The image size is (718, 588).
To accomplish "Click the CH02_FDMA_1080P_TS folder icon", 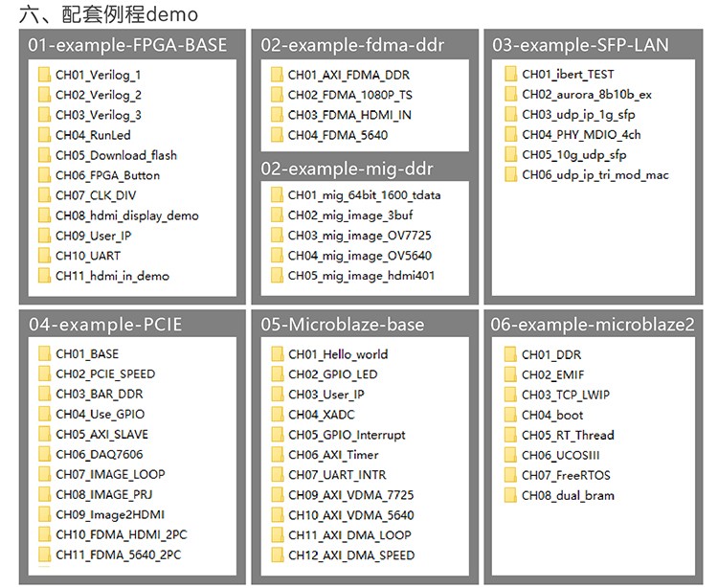I will click(x=277, y=95).
